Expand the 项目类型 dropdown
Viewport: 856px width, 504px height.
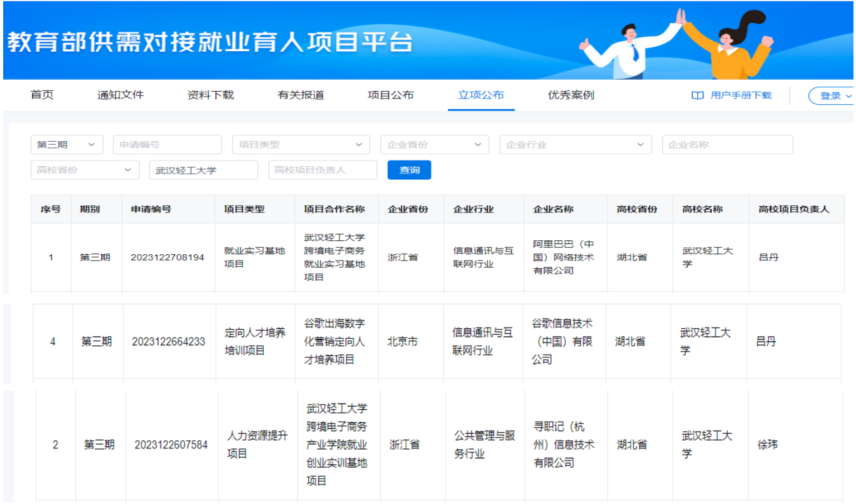(x=301, y=145)
